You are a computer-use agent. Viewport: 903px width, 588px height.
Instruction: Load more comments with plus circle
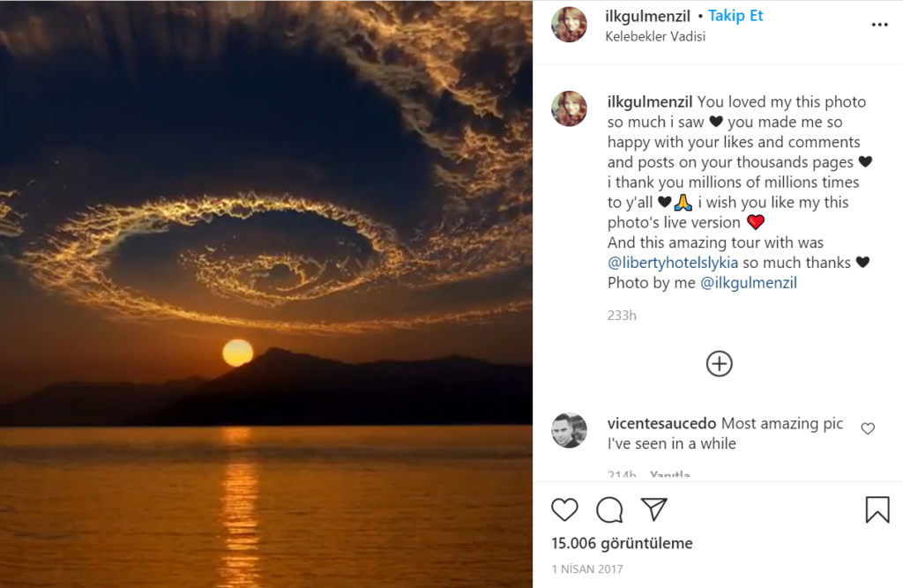(x=720, y=364)
